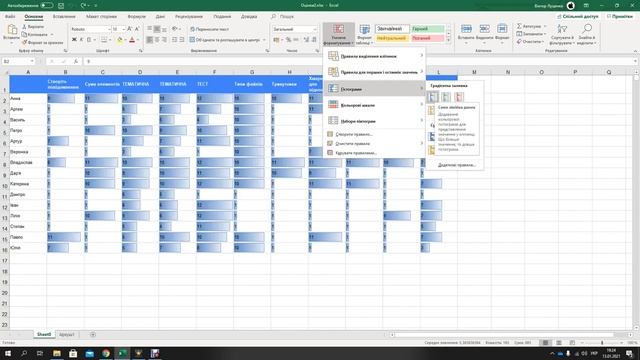The width and height of the screenshot is (640, 360).
Task: Open Windows Start menu
Action: click(x=8, y=353)
